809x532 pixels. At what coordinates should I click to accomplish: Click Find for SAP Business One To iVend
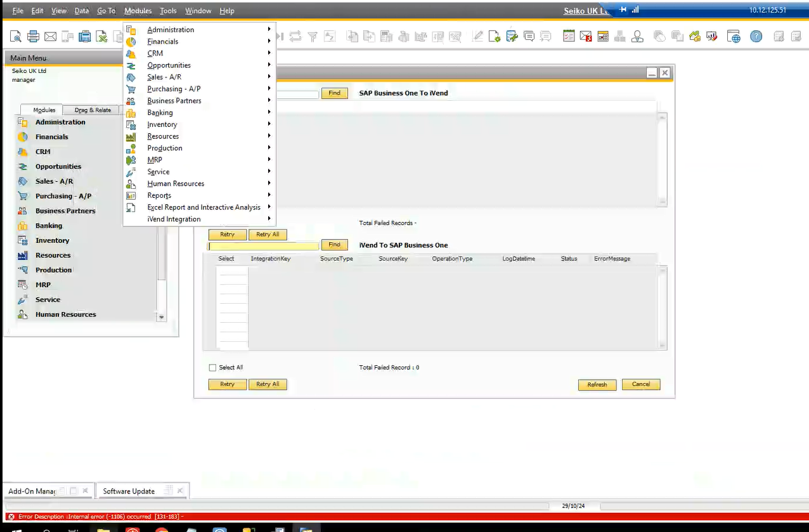[x=335, y=93]
